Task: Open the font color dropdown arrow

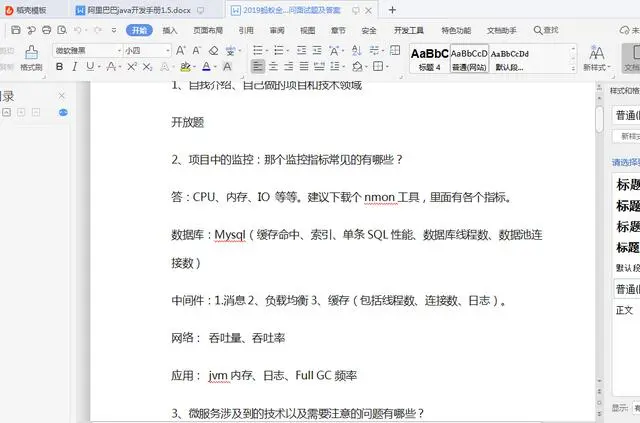Action: pyautogui.click(x=215, y=67)
